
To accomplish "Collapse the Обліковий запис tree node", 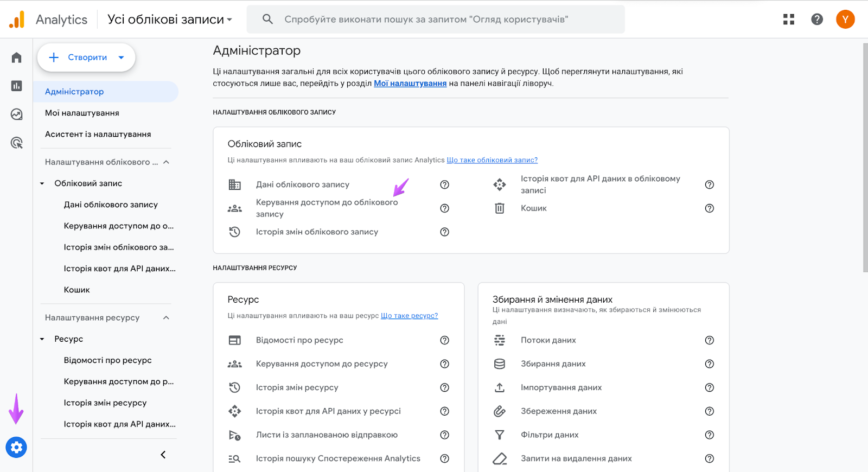I will [42, 183].
